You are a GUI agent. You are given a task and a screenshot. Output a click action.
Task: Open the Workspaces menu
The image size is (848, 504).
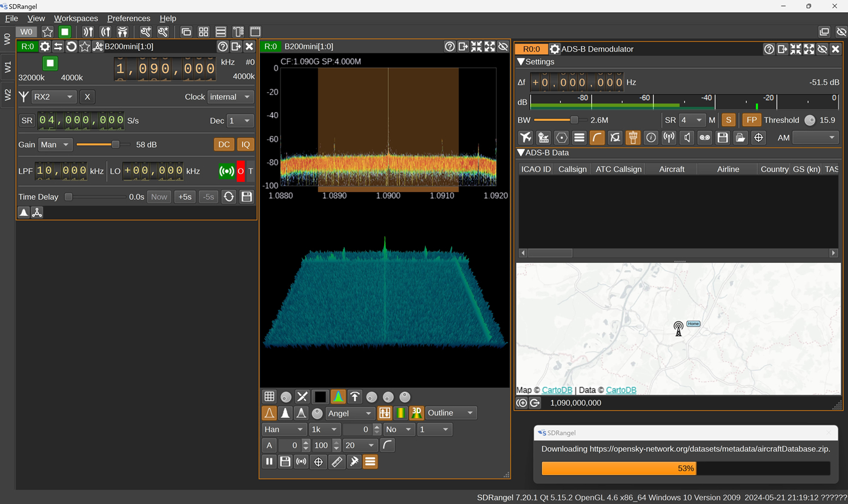[76, 18]
